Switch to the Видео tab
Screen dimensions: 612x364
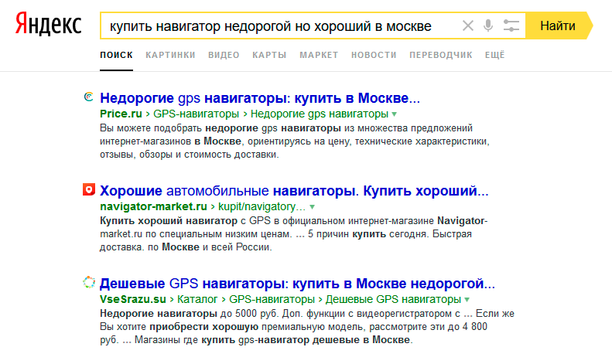pos(224,55)
